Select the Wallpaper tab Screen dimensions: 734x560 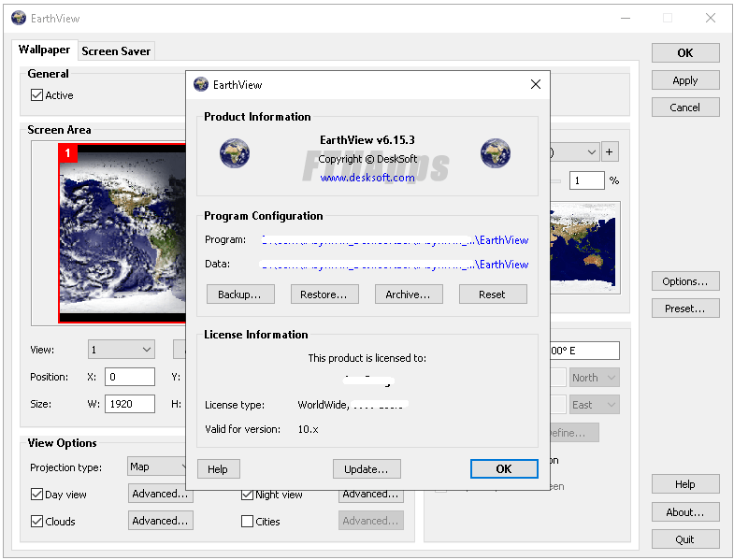click(44, 50)
